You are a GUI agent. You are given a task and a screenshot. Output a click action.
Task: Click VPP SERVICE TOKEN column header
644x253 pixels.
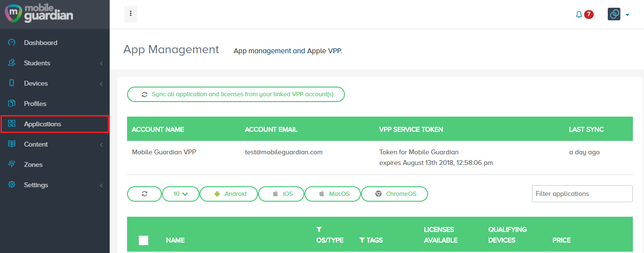[411, 129]
